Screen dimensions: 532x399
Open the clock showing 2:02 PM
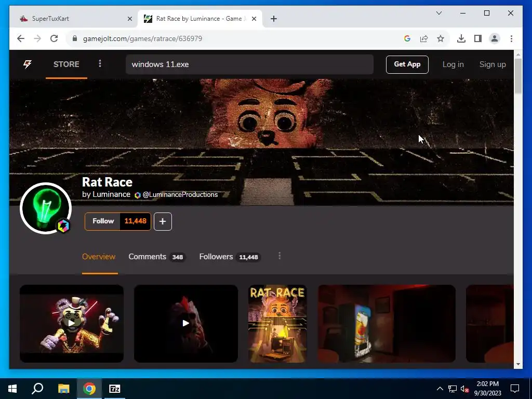pos(487,389)
